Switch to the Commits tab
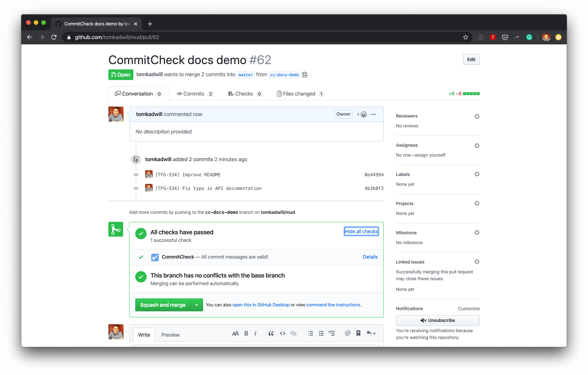This screenshot has height=375, width=588. tap(195, 94)
